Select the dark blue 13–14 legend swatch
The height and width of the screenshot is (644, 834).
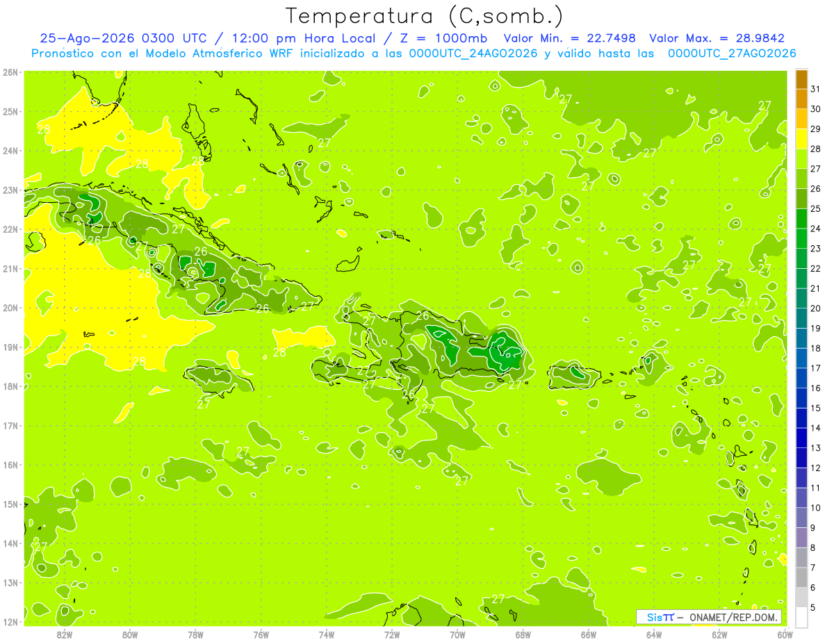(801, 438)
